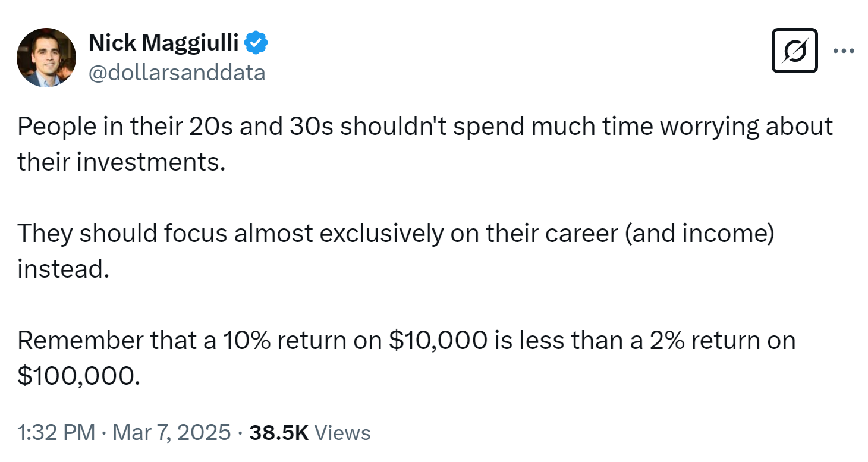868x462 pixels.
Task: Open the three-dot more options menu
Action: click(x=844, y=51)
